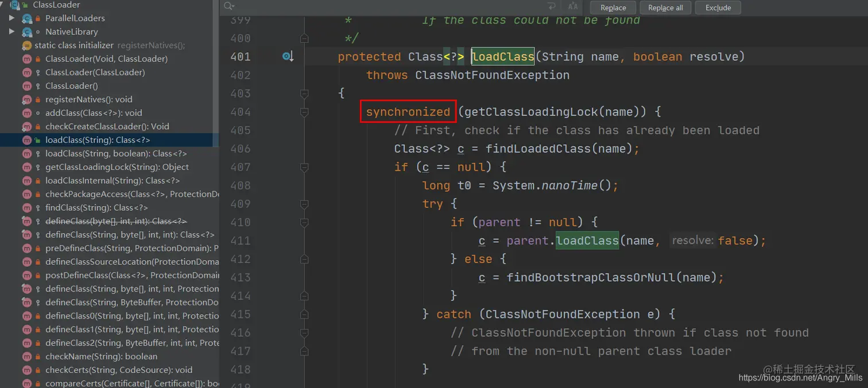The image size is (868, 388).
Task: Click the overridden-method gutter icon on line 401
Action: click(x=288, y=56)
